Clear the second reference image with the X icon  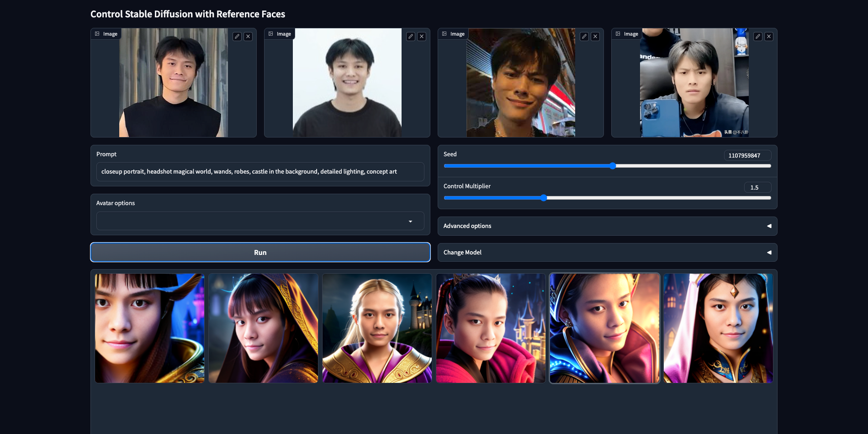[x=422, y=37]
